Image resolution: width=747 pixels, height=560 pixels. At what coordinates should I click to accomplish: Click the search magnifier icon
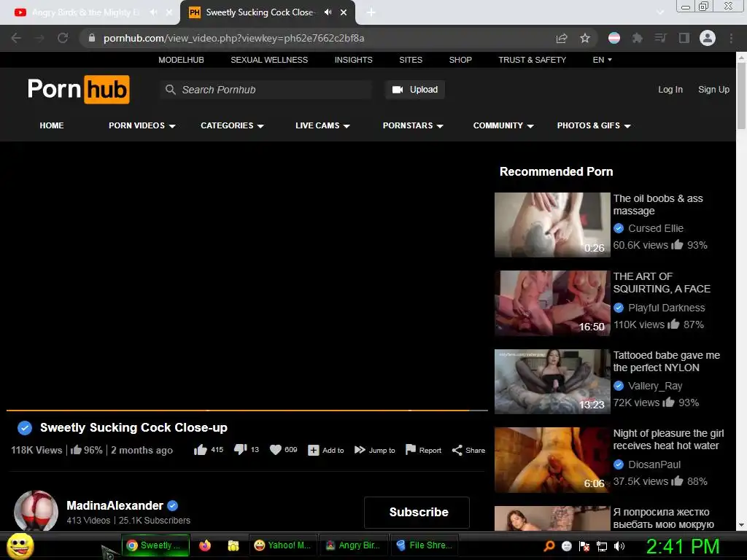(x=170, y=90)
